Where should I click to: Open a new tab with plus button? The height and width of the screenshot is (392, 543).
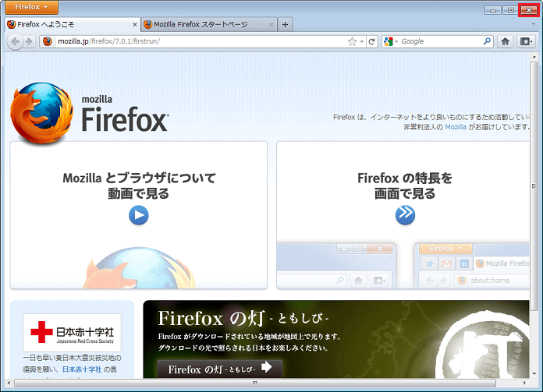tap(285, 25)
